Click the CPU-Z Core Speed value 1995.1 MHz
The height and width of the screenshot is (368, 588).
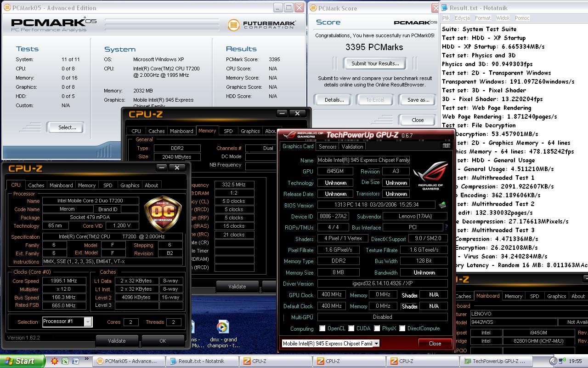tap(64, 281)
